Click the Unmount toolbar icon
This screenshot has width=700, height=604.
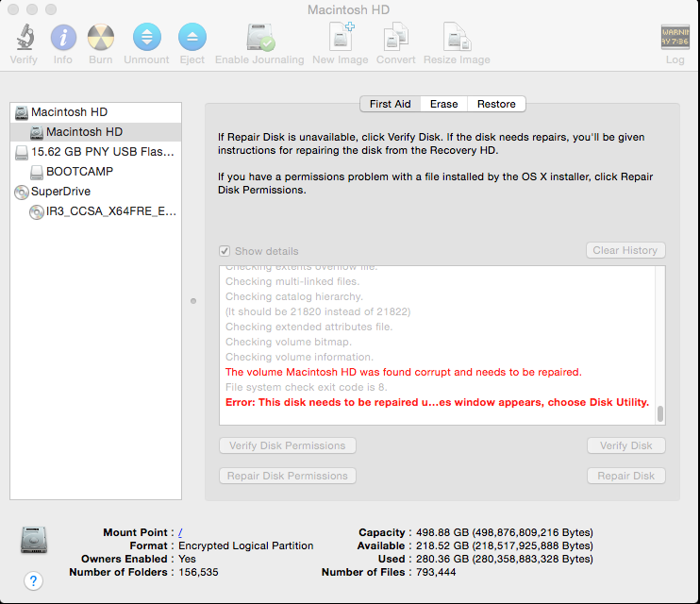(x=146, y=37)
